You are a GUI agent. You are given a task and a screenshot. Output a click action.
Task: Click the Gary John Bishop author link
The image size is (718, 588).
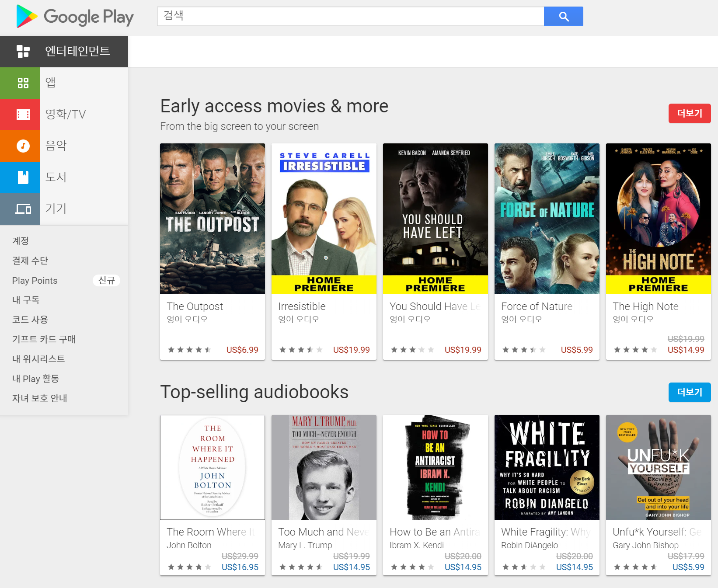(645, 545)
